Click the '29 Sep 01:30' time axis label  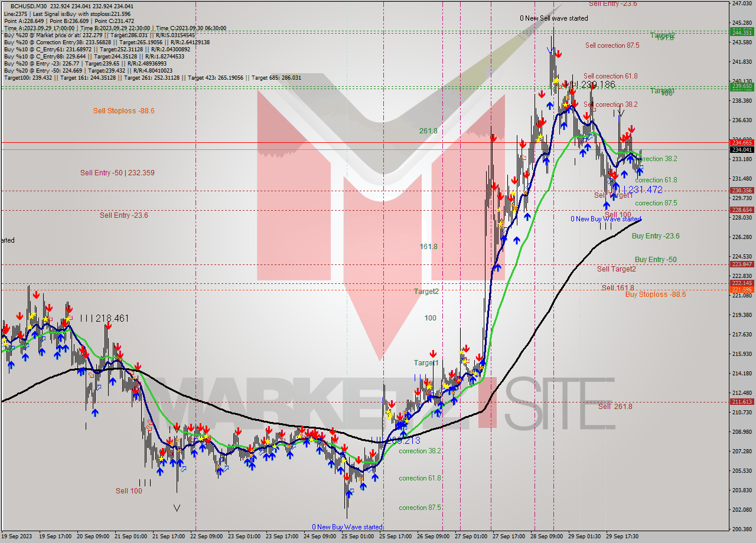(585, 537)
